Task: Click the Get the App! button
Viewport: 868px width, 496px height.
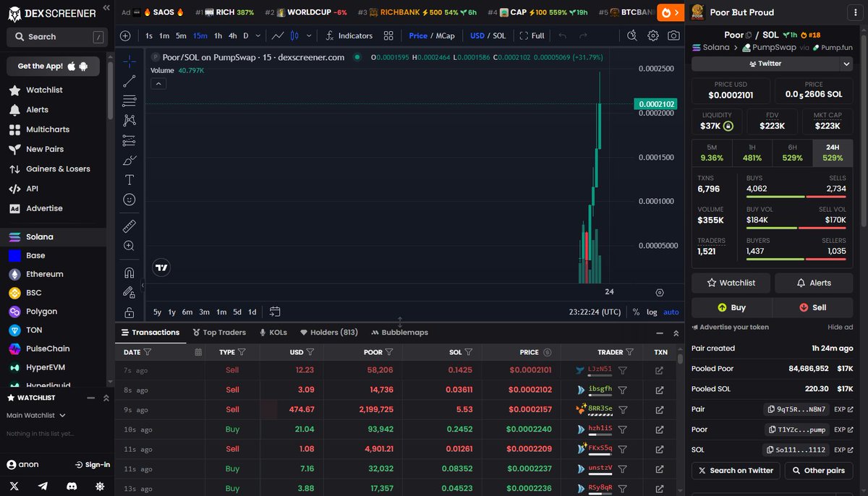Action: click(x=53, y=66)
